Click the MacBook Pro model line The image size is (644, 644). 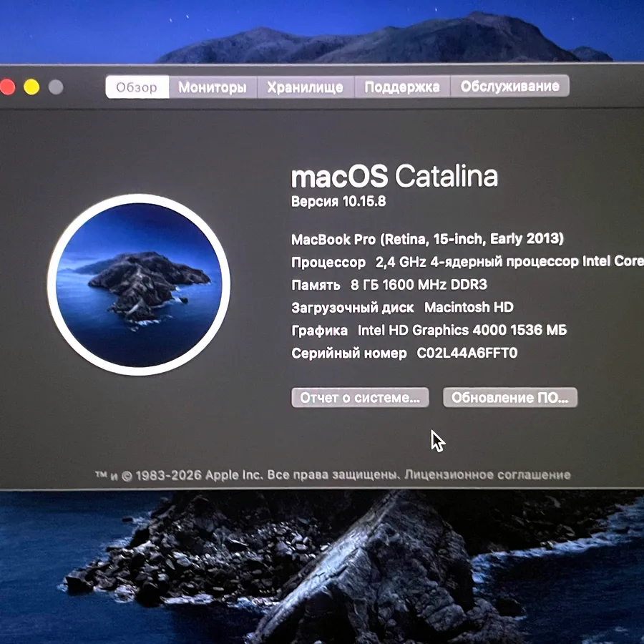click(427, 239)
